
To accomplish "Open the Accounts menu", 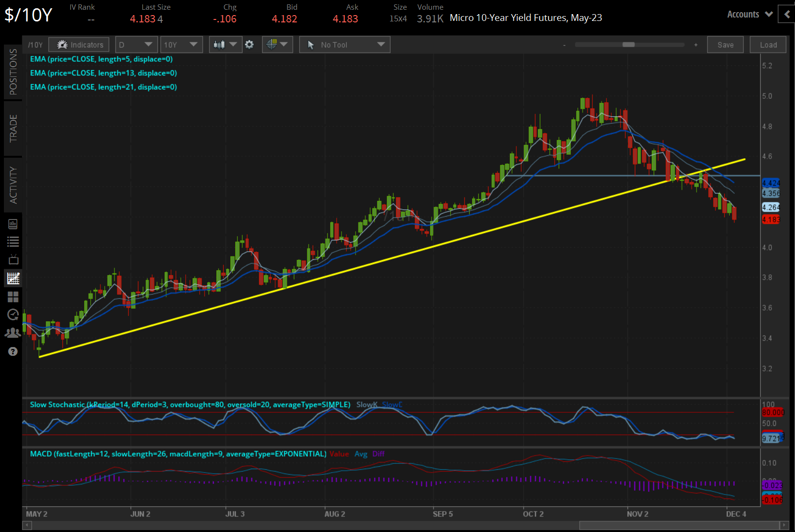I will tap(749, 14).
